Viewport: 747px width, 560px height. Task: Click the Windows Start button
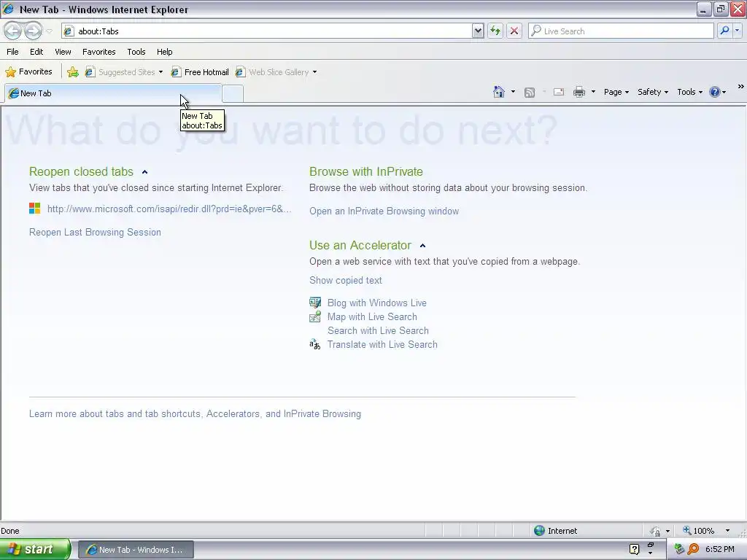pyautogui.click(x=35, y=549)
